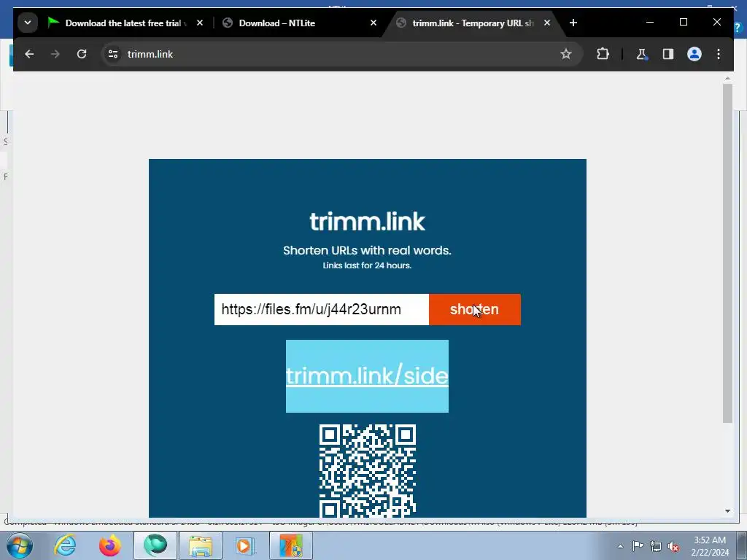The image size is (747, 560).
Task: Open Chrome Labs flask icon
Action: 642,54
